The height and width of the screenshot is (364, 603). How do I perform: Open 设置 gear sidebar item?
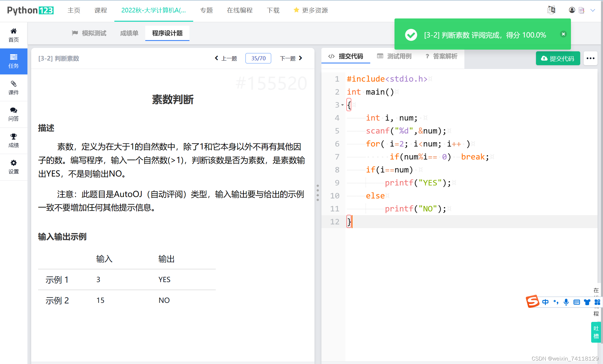click(14, 167)
